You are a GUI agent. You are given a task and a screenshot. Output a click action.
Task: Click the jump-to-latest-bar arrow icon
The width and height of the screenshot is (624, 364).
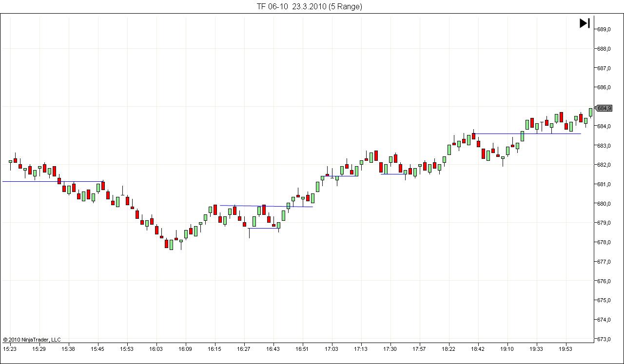[x=585, y=23]
